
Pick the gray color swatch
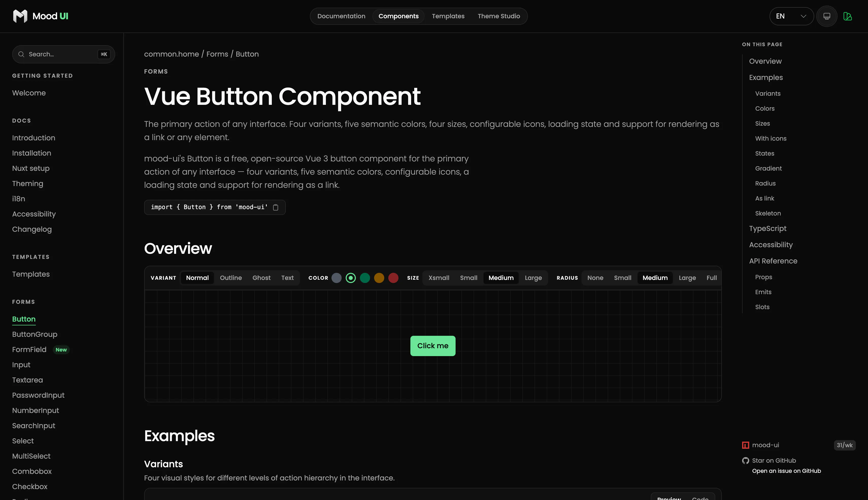point(337,278)
